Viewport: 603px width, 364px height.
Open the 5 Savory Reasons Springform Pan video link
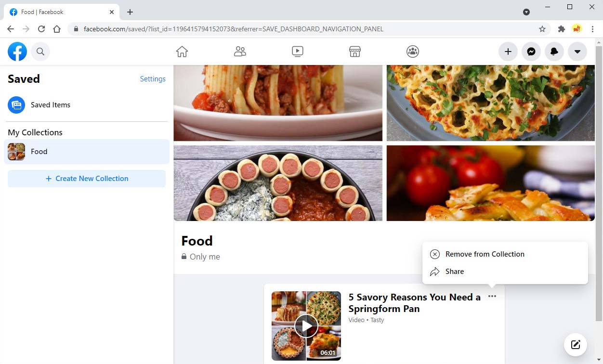pyautogui.click(x=414, y=303)
